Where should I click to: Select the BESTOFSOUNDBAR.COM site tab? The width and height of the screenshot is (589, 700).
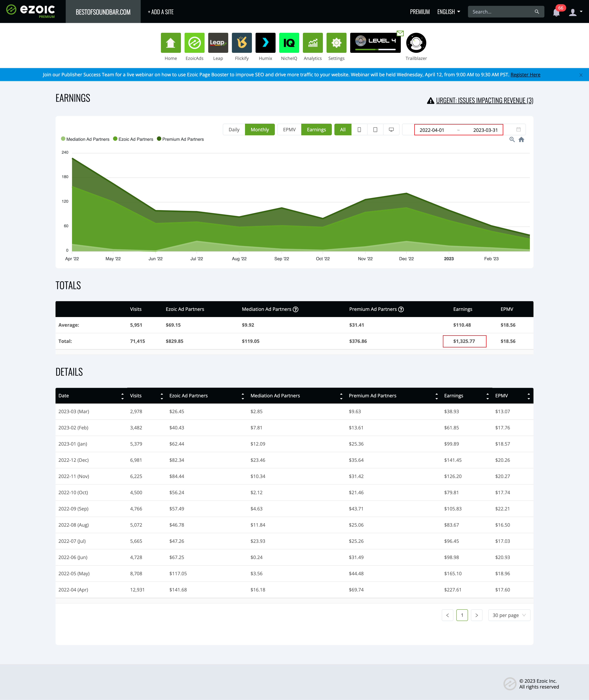click(103, 12)
